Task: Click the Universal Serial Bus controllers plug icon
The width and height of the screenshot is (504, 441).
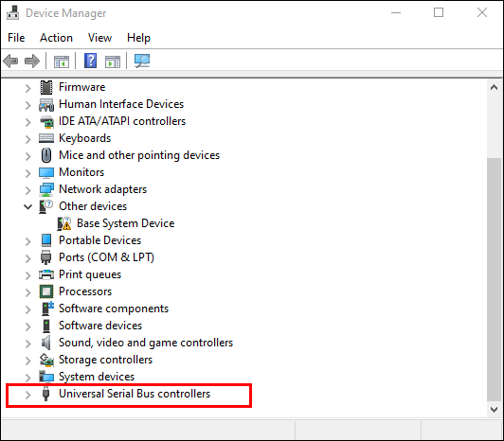Action: pyautogui.click(x=46, y=394)
